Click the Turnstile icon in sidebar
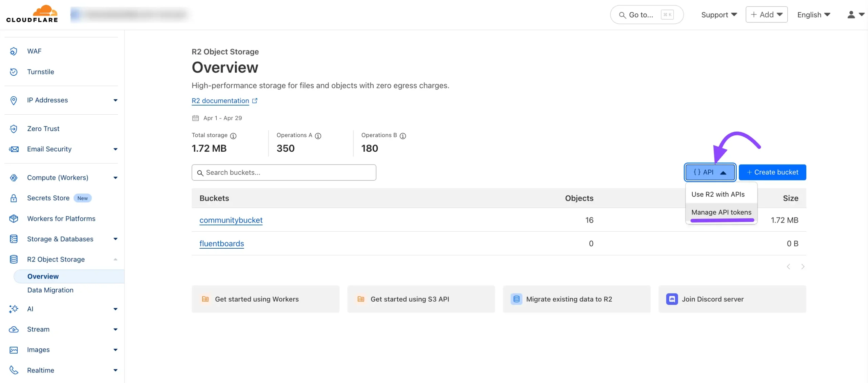 [14, 72]
